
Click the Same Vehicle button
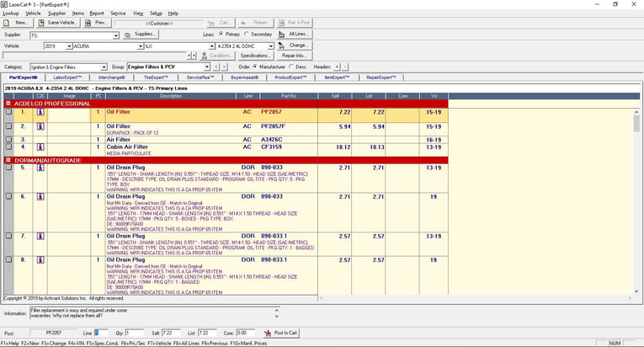point(58,23)
